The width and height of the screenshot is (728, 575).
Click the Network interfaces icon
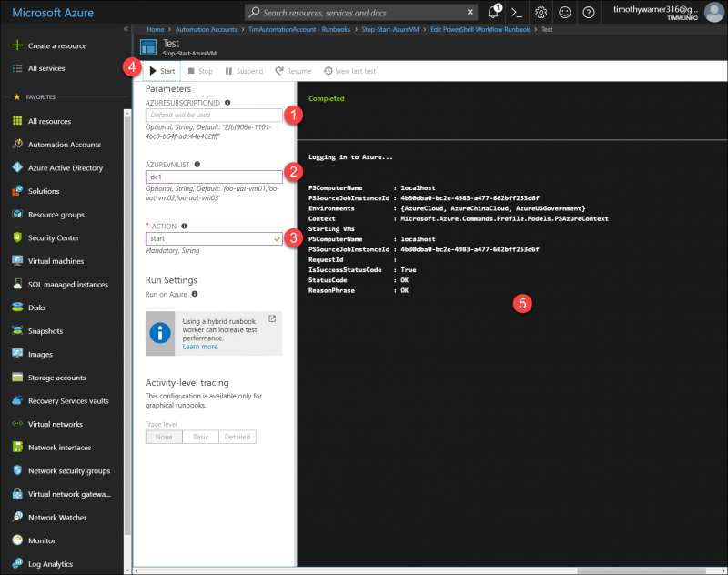pos(17,447)
